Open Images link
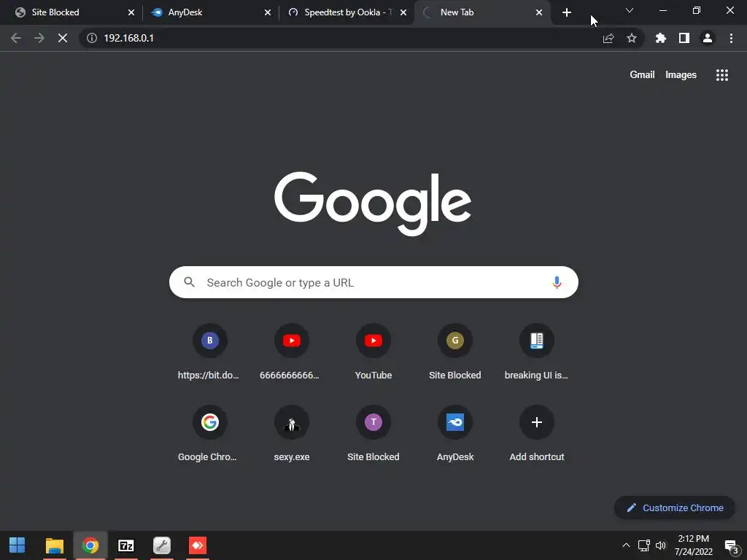 pos(681,75)
